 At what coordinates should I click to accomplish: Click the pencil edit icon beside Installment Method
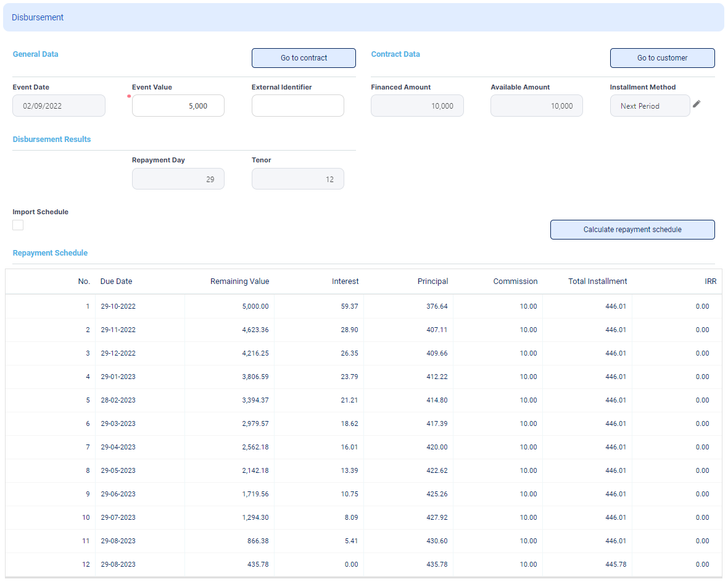point(697,104)
